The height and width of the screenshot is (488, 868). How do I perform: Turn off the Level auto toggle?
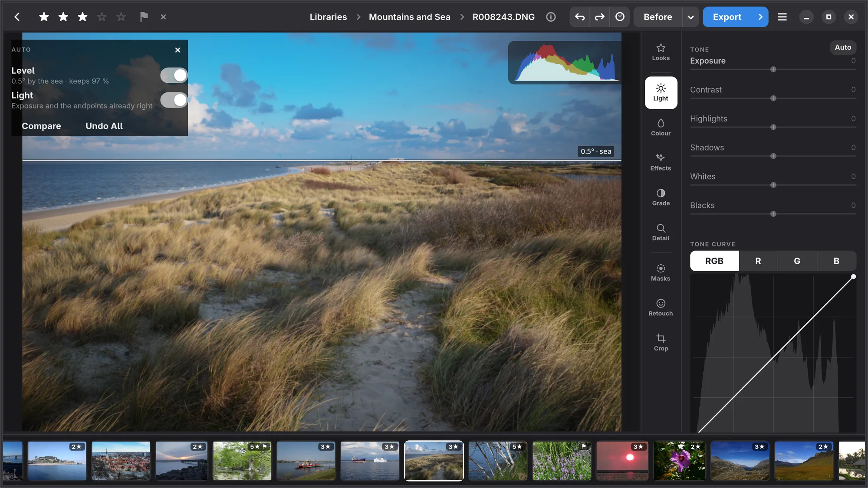click(x=174, y=75)
